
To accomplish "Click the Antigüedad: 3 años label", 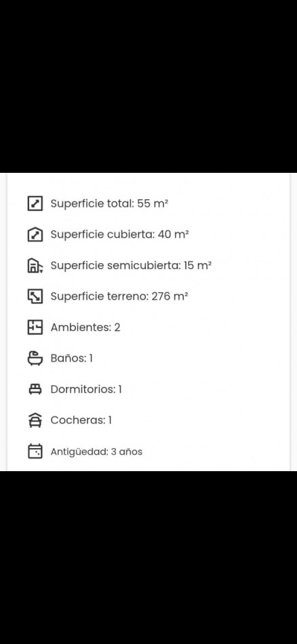I will tap(96, 451).
